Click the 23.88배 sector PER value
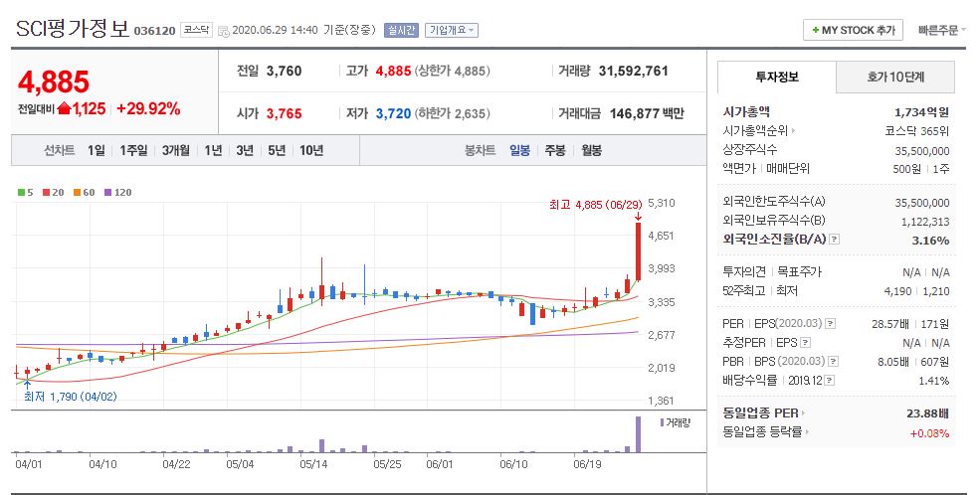This screenshot has width=980, height=495. tap(927, 413)
